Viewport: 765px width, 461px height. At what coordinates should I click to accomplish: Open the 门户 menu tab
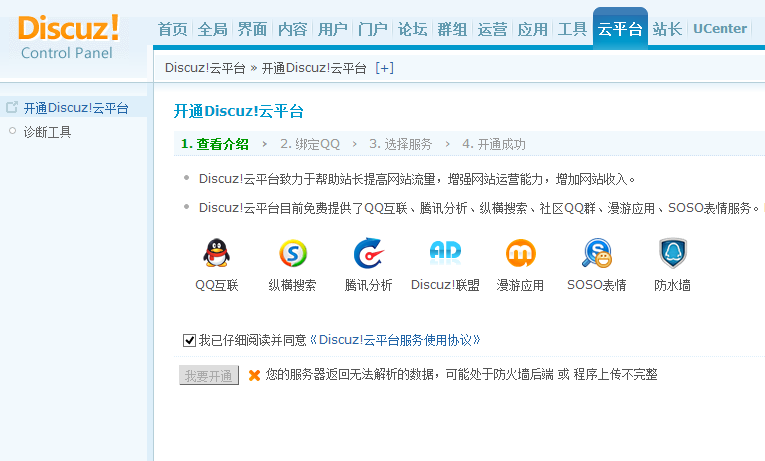point(373,29)
